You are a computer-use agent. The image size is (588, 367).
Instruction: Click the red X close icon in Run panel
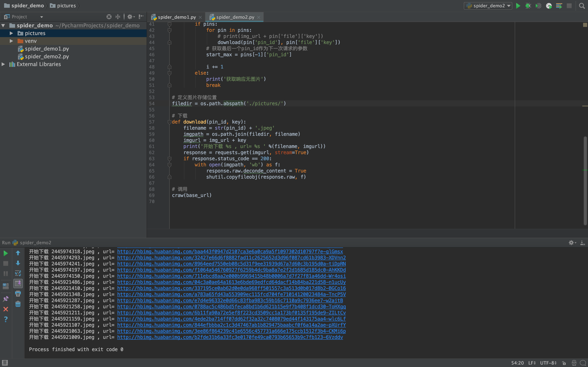click(x=6, y=309)
